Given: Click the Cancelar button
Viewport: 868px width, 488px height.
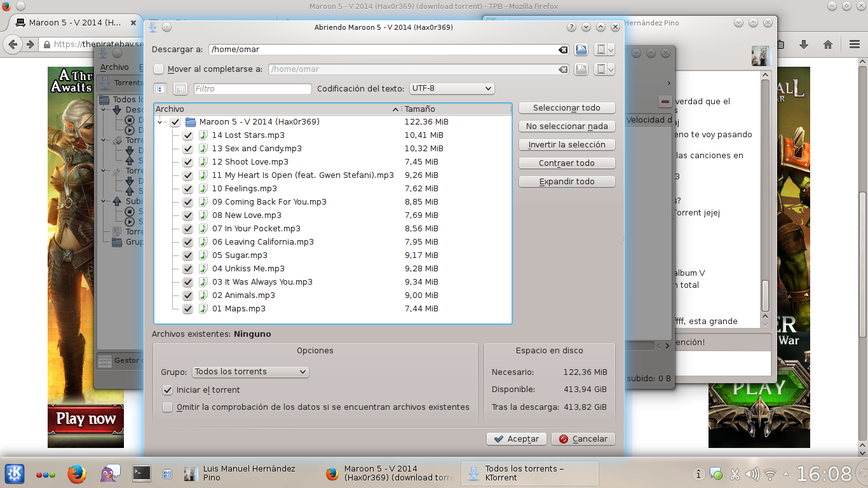Looking at the screenshot, I should pyautogui.click(x=583, y=439).
